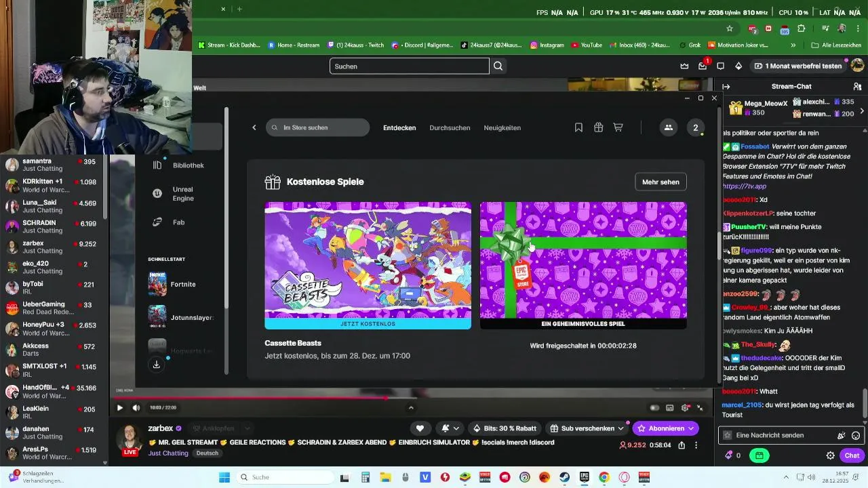Open the player settings gear
This screenshot has width=868, height=488.
[685, 407]
